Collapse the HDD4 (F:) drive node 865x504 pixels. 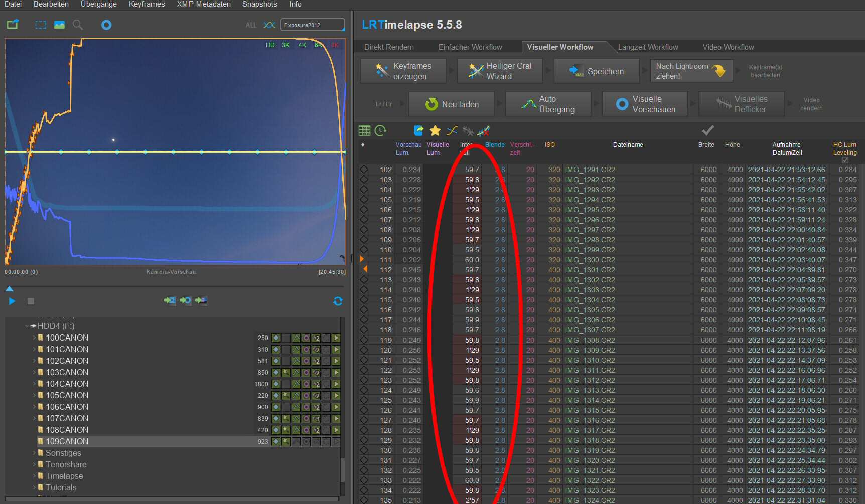pos(27,326)
